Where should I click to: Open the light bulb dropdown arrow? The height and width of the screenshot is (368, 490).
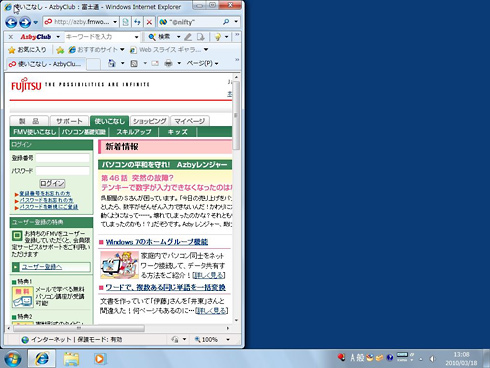pyautogui.click(x=227, y=37)
